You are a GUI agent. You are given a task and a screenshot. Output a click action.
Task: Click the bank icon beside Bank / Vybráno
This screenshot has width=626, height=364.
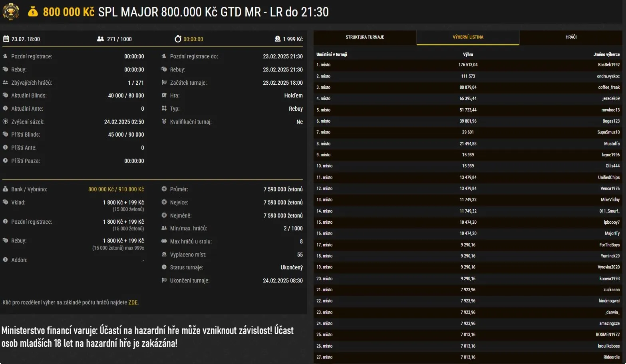[x=5, y=189]
